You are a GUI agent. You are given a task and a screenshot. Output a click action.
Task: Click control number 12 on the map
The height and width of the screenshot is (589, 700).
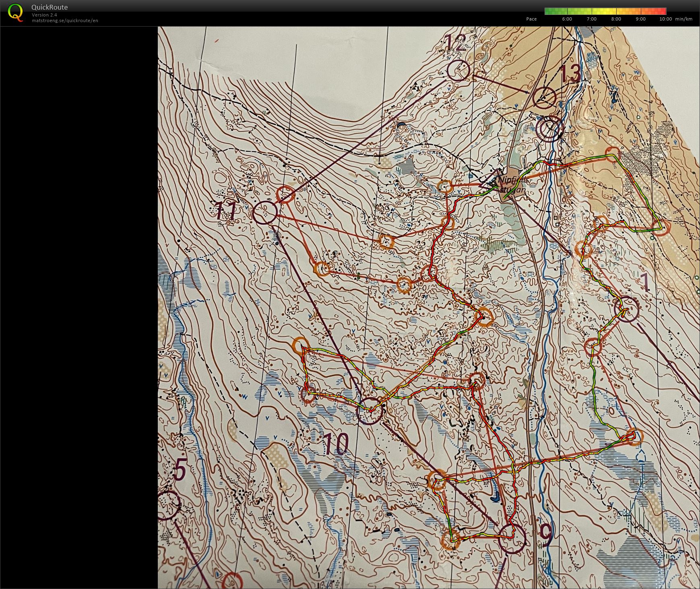click(x=456, y=43)
